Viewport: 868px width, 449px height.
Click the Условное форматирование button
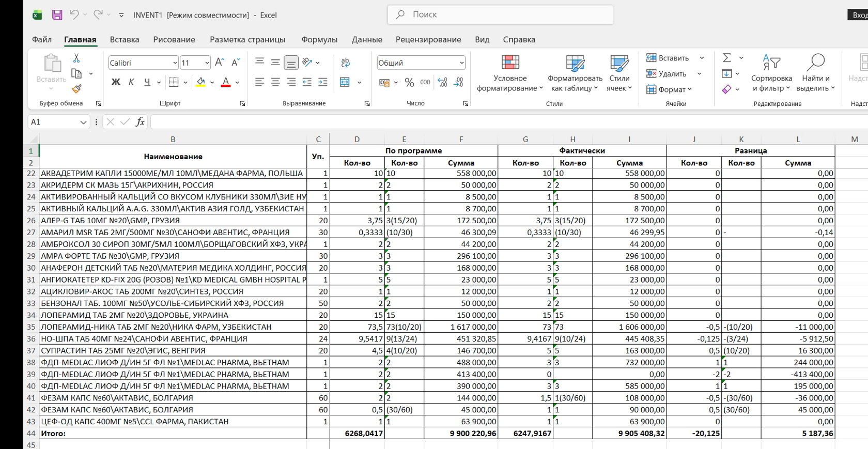510,74
